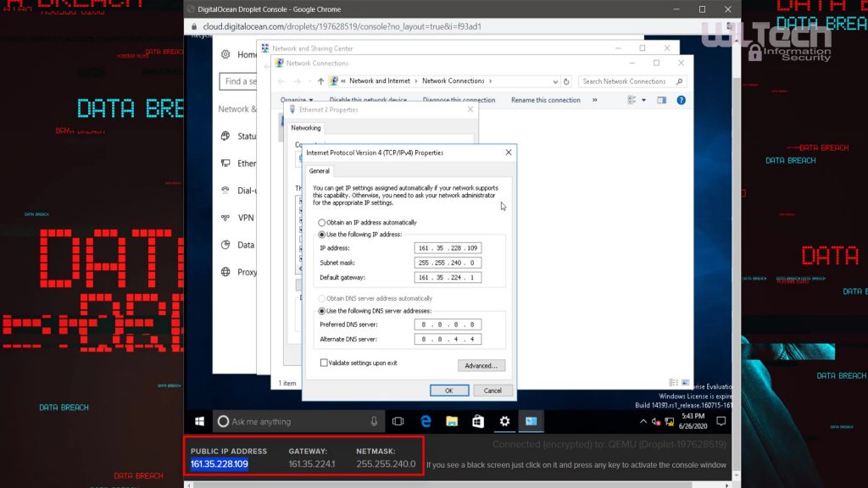Viewport: 868px width, 488px height.
Task: Refresh the Network Connections address bar
Action: click(x=566, y=81)
